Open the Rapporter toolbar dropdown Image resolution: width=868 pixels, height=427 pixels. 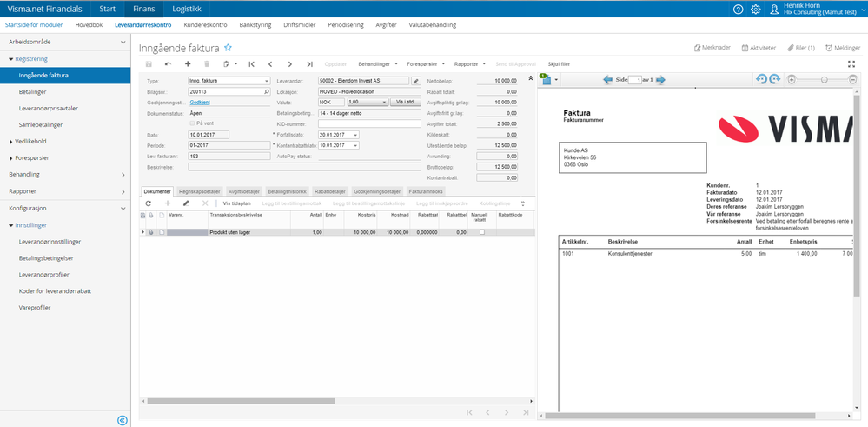coord(470,64)
